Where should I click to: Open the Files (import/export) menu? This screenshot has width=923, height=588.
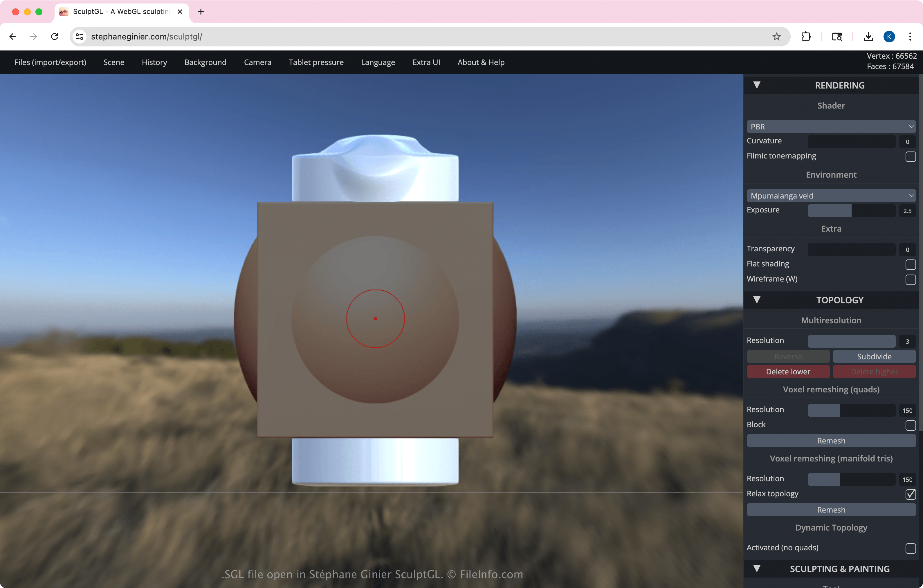50,62
